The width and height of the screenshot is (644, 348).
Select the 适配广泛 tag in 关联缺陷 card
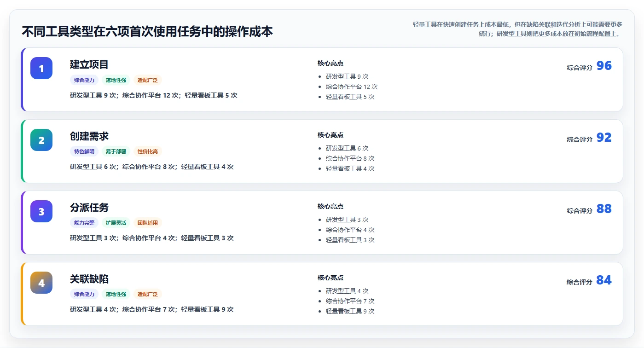148,294
